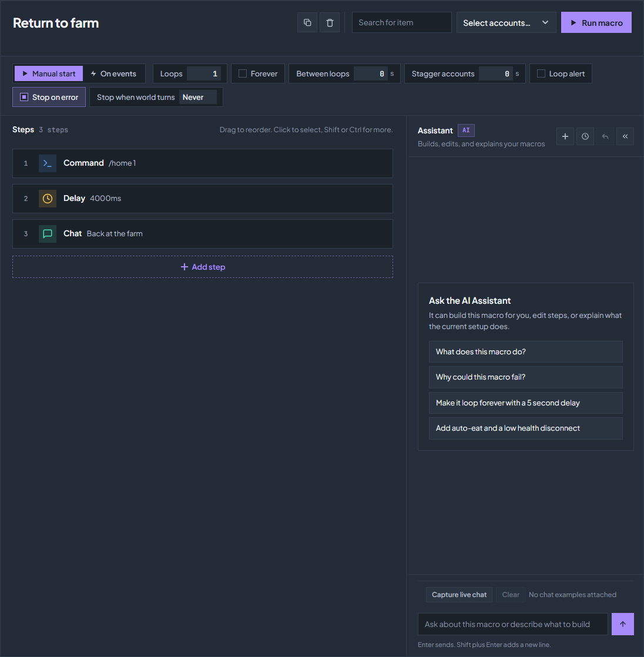644x657 pixels.
Task: Focus the Search for item field
Action: click(401, 23)
